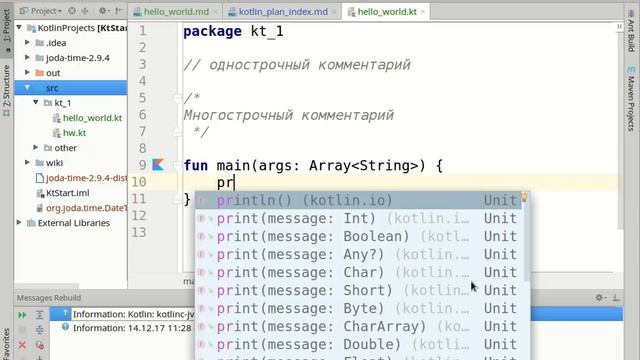Expand the other package
Screen dimensions: 640x360
[36, 147]
